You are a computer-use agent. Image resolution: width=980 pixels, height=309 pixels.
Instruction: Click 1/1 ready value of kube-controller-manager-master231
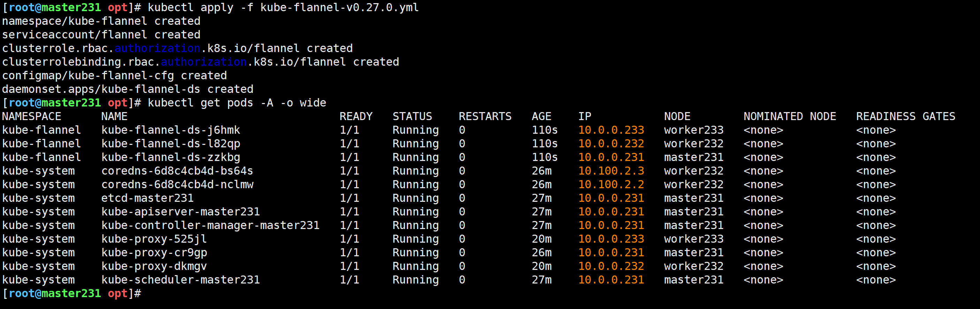[349, 226]
